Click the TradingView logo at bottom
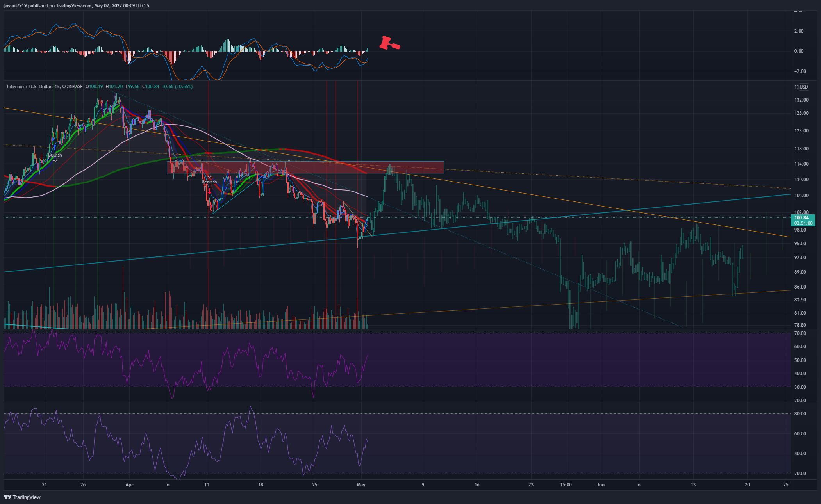 pyautogui.click(x=22, y=497)
